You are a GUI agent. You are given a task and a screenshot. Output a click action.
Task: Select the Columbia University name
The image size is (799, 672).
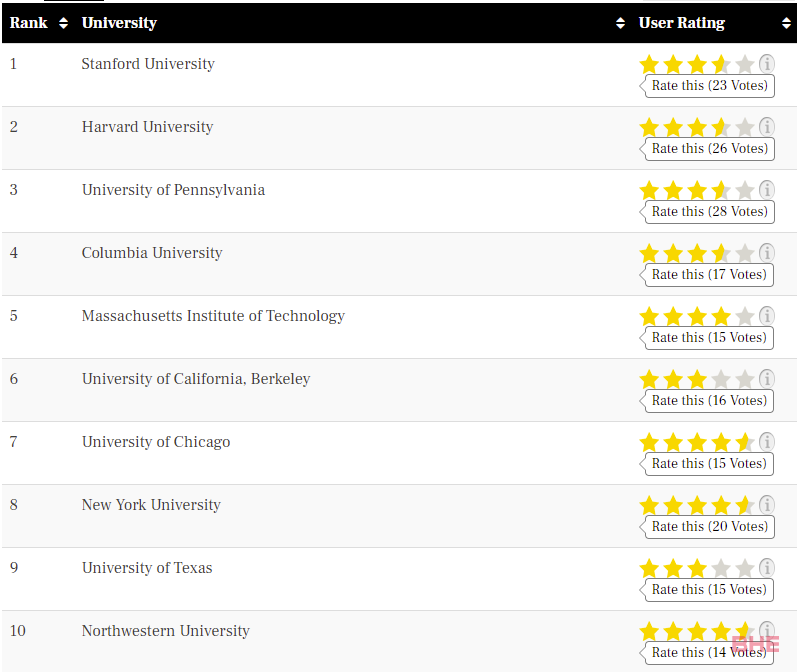click(x=152, y=253)
